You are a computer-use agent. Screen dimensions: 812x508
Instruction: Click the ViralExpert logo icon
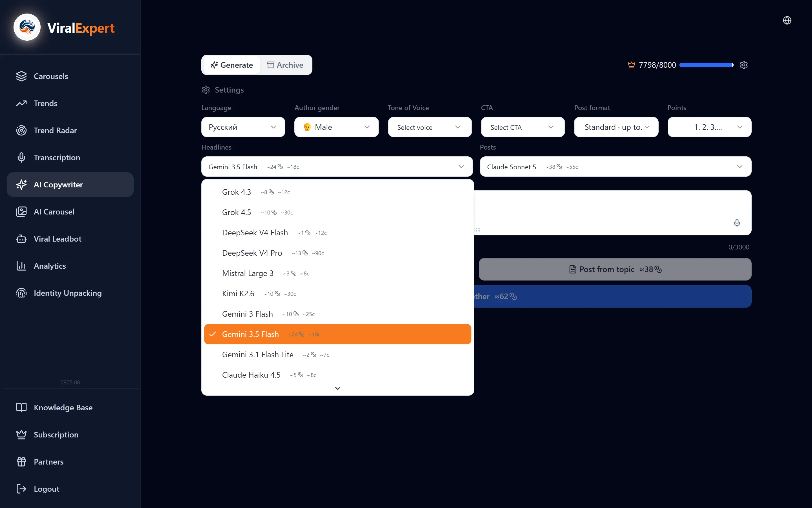pos(27,27)
